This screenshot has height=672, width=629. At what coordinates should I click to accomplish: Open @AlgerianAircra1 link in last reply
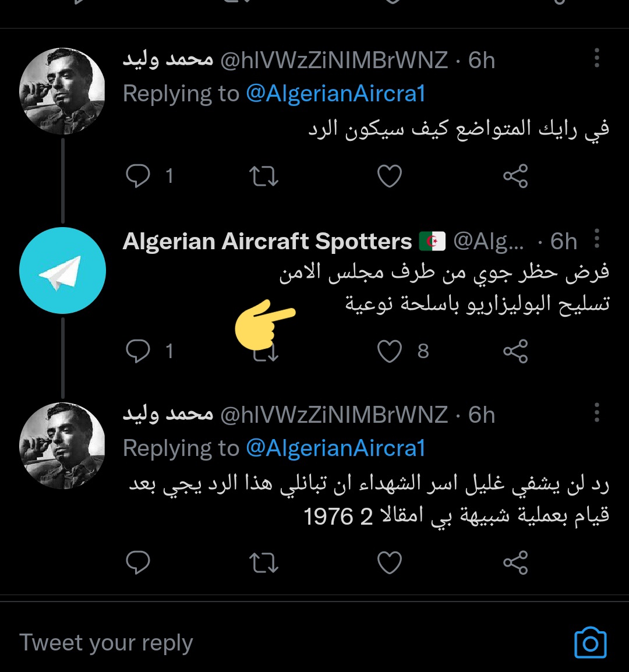[x=335, y=448]
